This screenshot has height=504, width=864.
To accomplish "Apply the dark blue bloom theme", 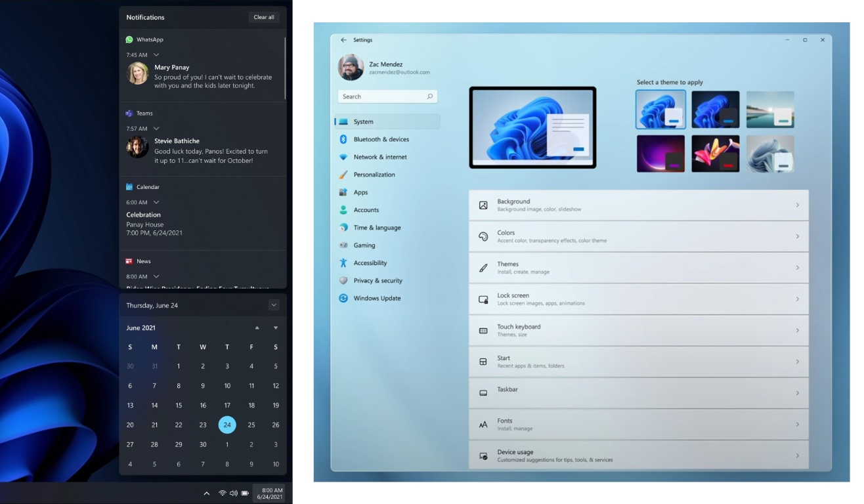I will [716, 109].
